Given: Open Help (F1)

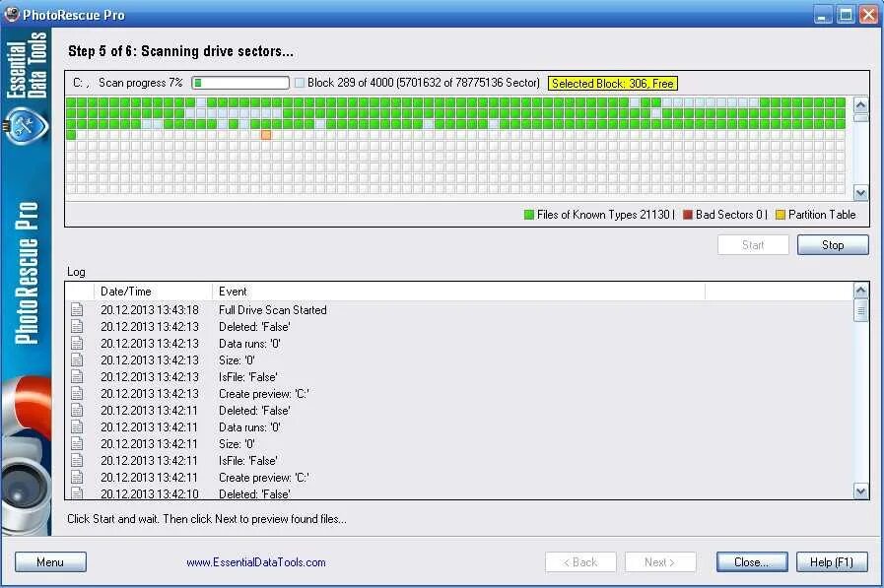Looking at the screenshot, I should 832,562.
